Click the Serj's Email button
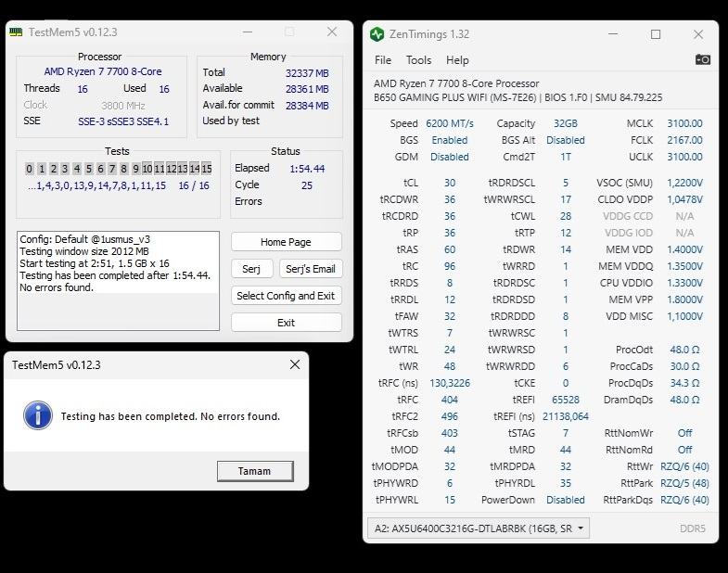 click(310, 269)
